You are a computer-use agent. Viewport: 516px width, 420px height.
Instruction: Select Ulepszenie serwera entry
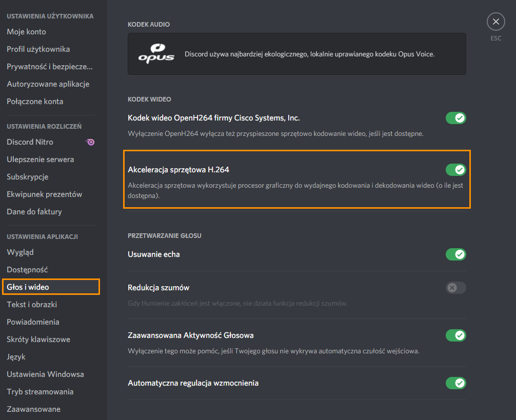click(x=40, y=159)
